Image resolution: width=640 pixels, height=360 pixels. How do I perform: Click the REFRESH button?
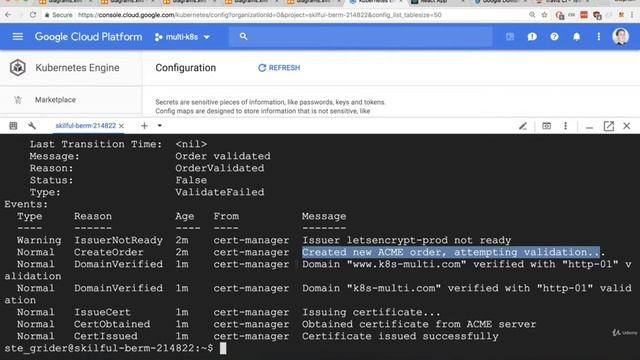click(x=279, y=68)
